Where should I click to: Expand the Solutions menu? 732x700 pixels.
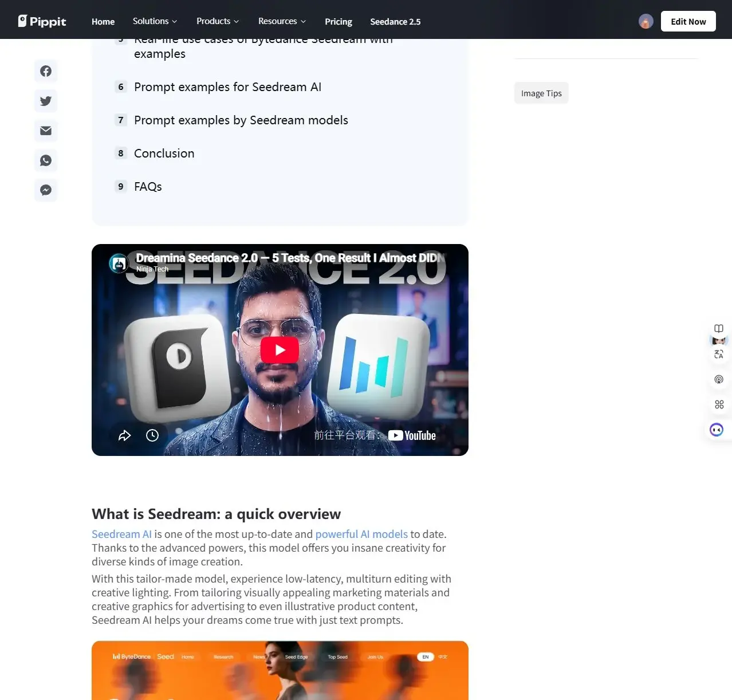[155, 21]
